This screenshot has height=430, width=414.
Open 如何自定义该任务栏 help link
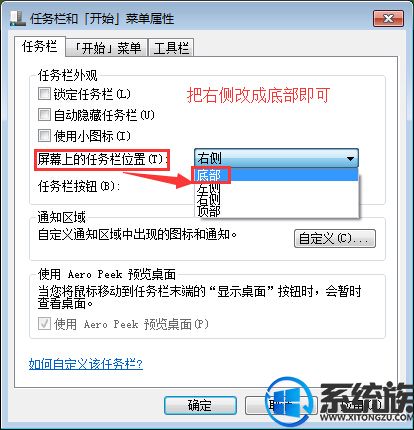click(86, 363)
